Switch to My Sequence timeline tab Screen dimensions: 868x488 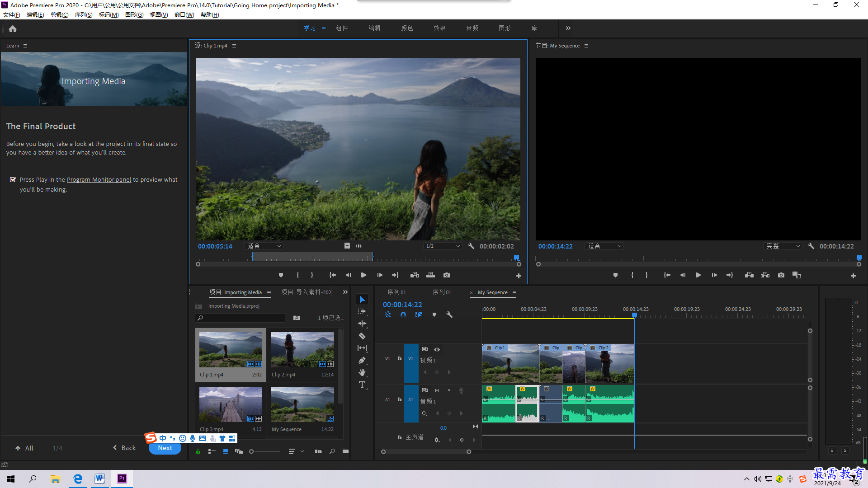pyautogui.click(x=493, y=292)
